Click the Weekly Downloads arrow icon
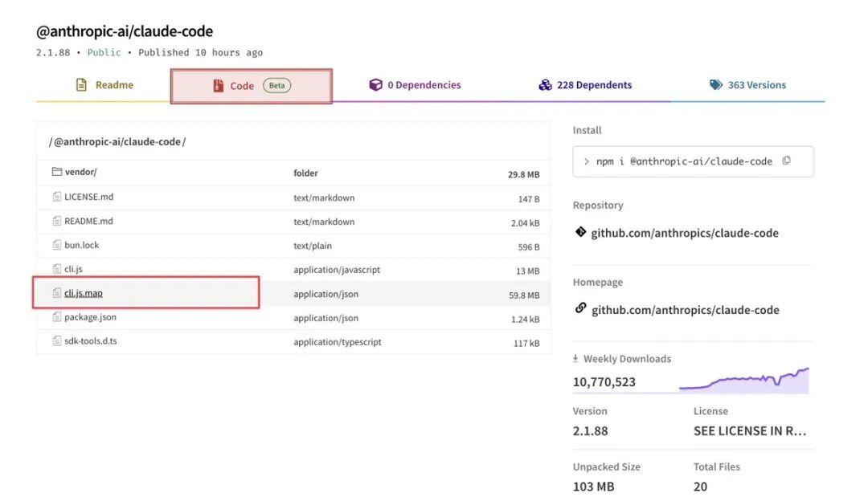The height and width of the screenshot is (497, 868). click(575, 358)
